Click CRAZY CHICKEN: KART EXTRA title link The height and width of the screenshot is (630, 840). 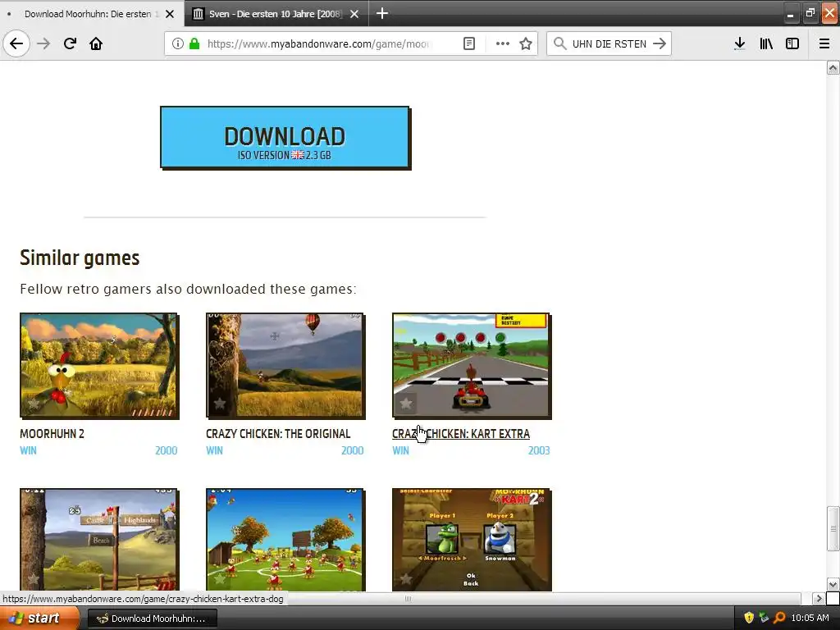pyautogui.click(x=461, y=434)
